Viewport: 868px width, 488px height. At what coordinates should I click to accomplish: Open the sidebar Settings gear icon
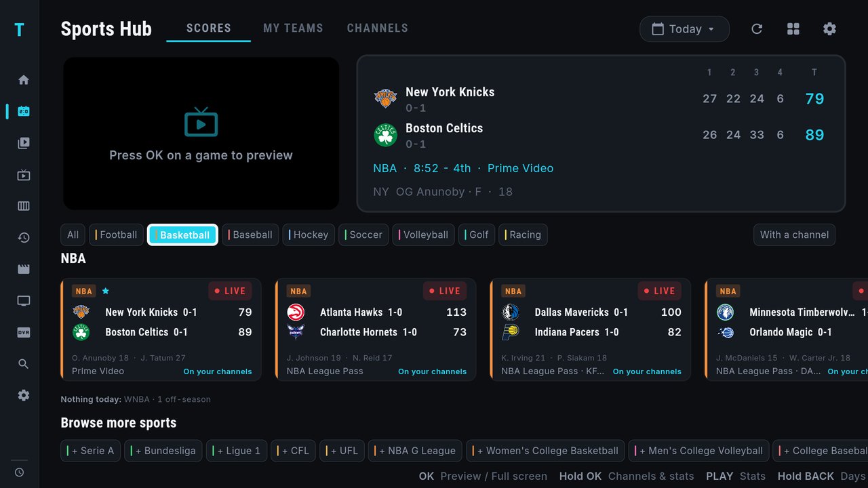pos(24,395)
